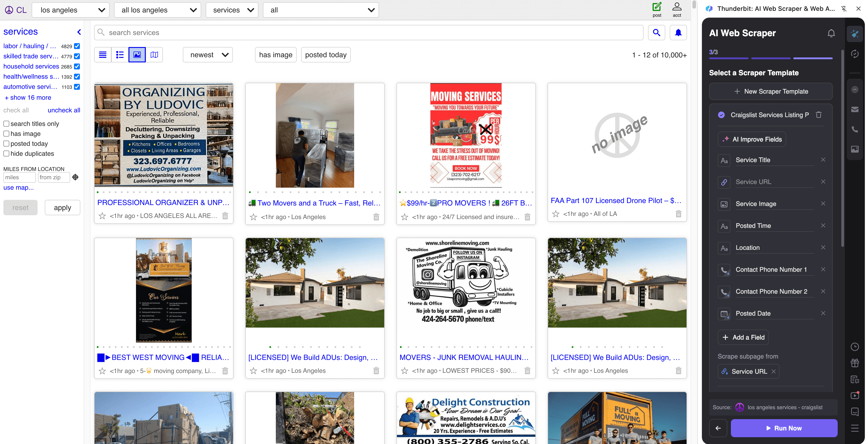Check the hide duplicates option

click(x=6, y=154)
